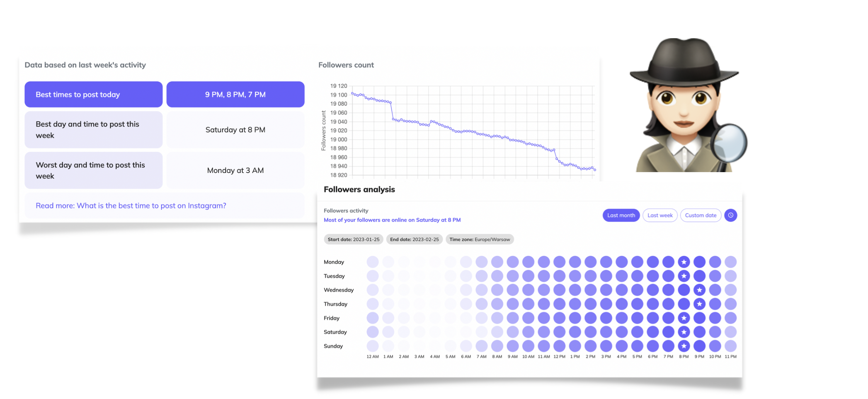This screenshot has width=868, height=399.
Task: Click the Sunday 8 PM star dot
Action: (684, 346)
